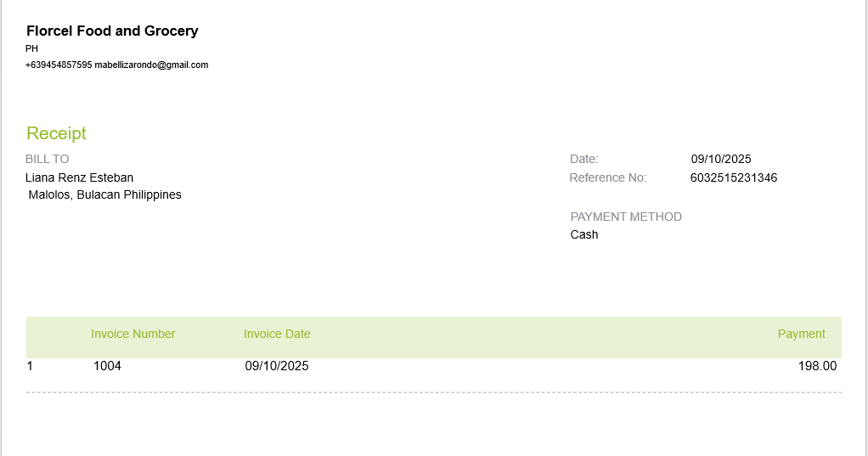Select the 198.00 payment amount

click(x=817, y=366)
